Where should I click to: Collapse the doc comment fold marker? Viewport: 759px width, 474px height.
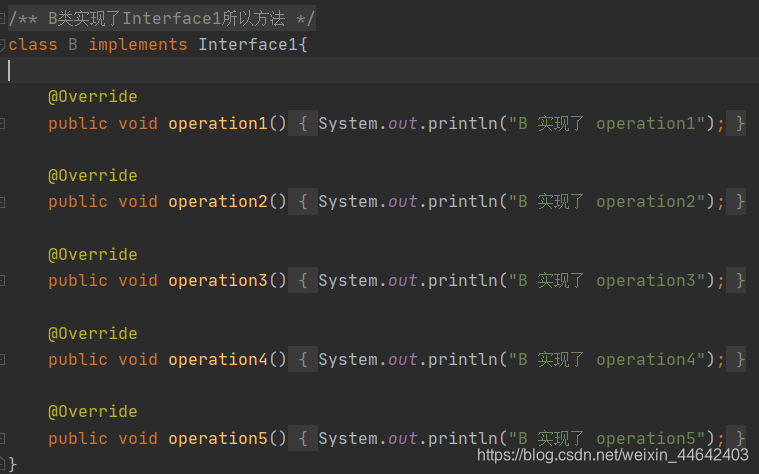click(x=2, y=19)
